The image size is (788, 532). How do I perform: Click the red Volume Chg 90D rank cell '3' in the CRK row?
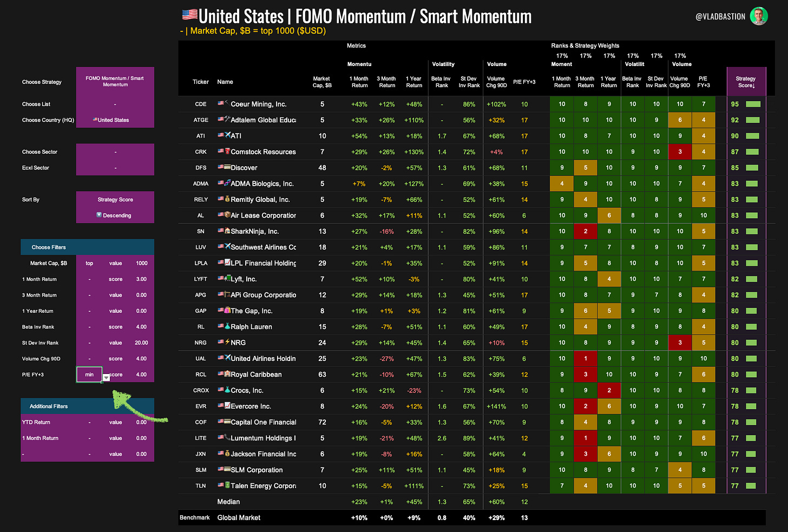[680, 152]
